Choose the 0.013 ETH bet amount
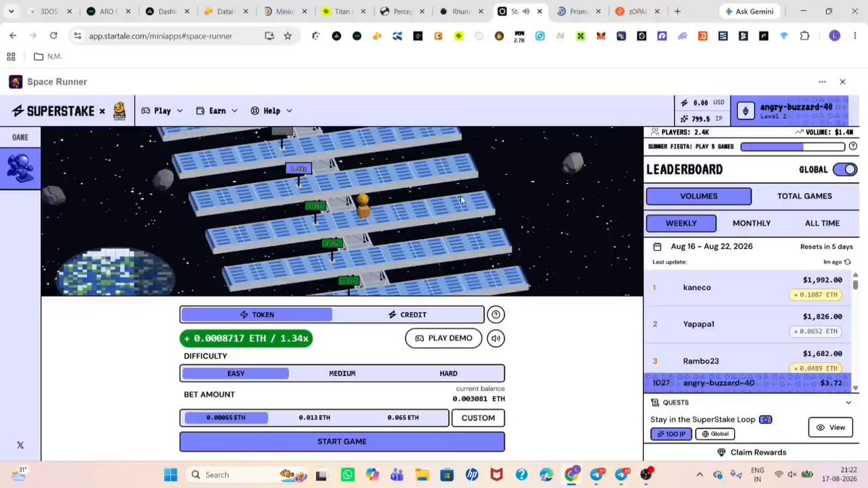The height and width of the screenshot is (488, 868). click(315, 418)
